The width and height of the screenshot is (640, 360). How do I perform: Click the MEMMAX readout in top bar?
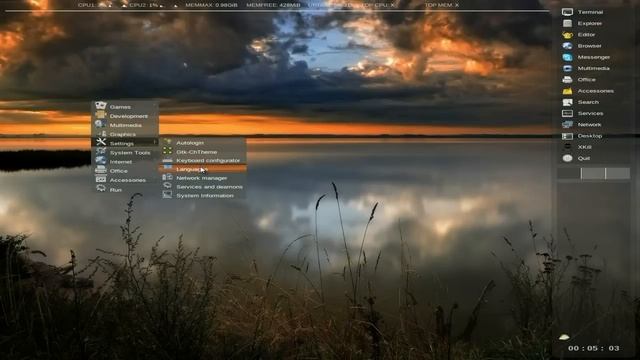(211, 5)
